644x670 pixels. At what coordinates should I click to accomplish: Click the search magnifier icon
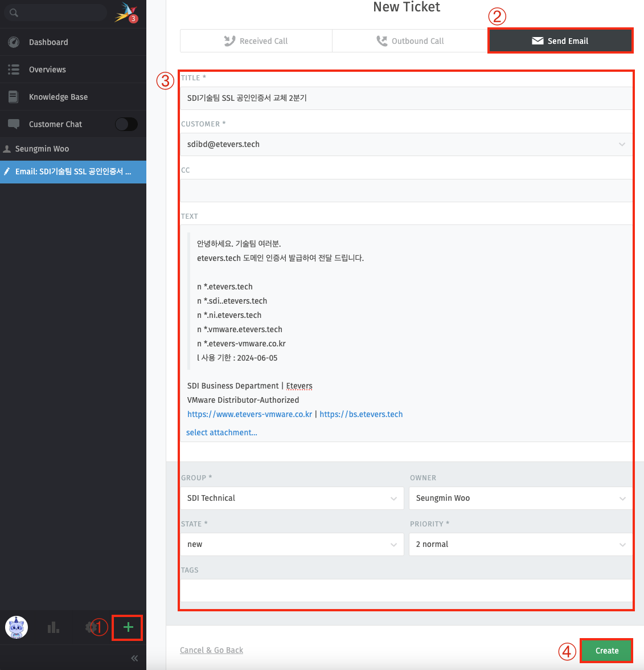click(x=14, y=13)
